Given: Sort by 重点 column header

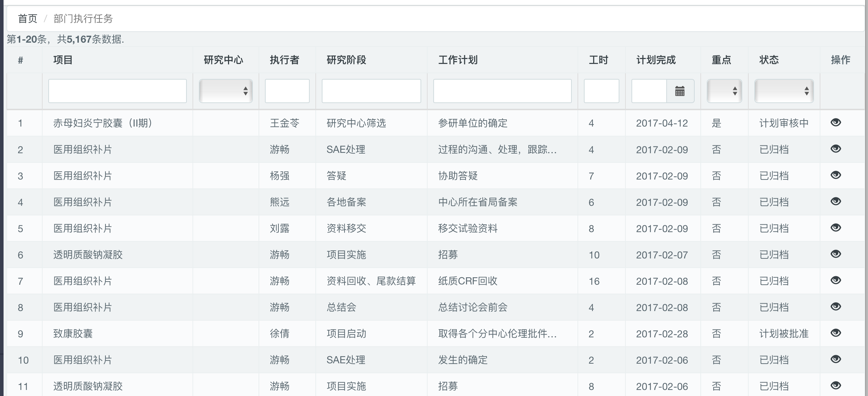Looking at the screenshot, I should [721, 60].
